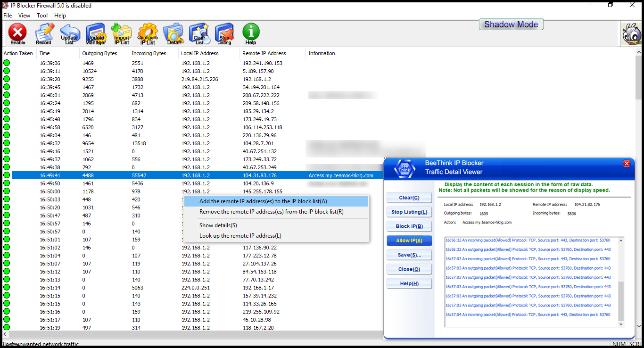This screenshot has width=644, height=348.
Task: Sort by the Outgoing Bytes column header
Action: tap(104, 53)
